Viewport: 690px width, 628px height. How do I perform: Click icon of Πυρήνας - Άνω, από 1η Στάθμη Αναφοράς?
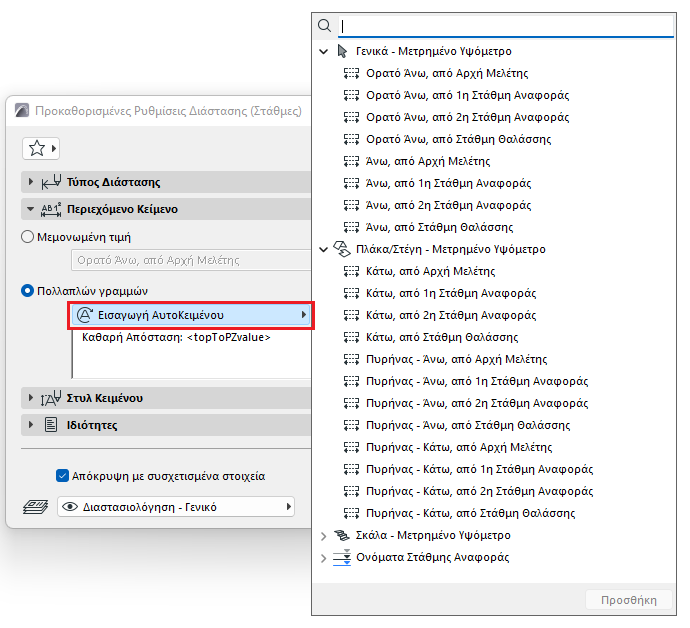(x=351, y=381)
